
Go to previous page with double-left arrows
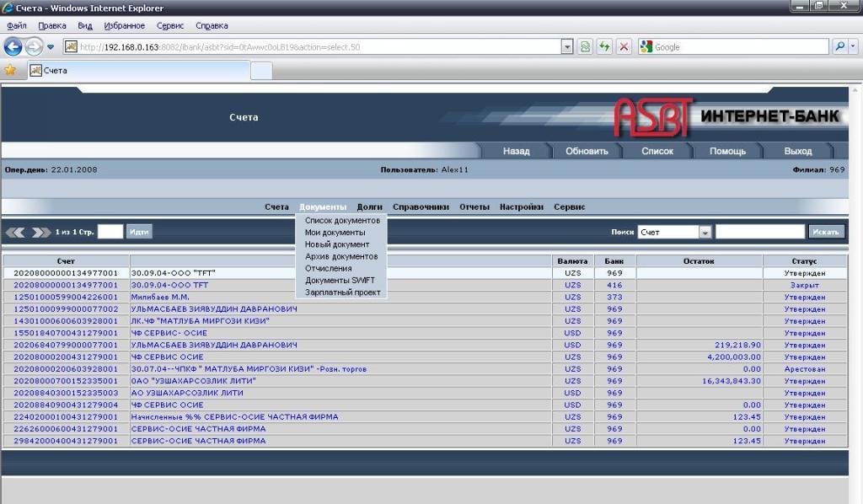click(x=16, y=232)
